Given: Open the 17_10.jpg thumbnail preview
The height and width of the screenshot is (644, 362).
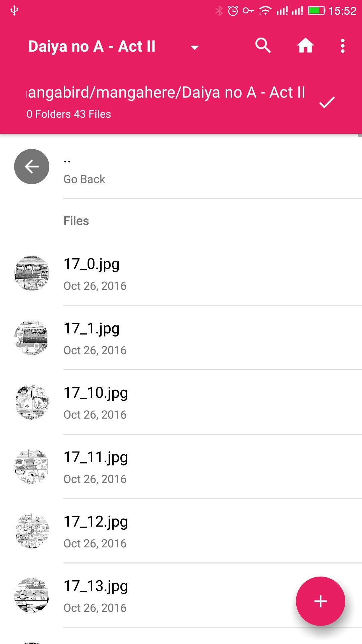Looking at the screenshot, I should pyautogui.click(x=32, y=402).
